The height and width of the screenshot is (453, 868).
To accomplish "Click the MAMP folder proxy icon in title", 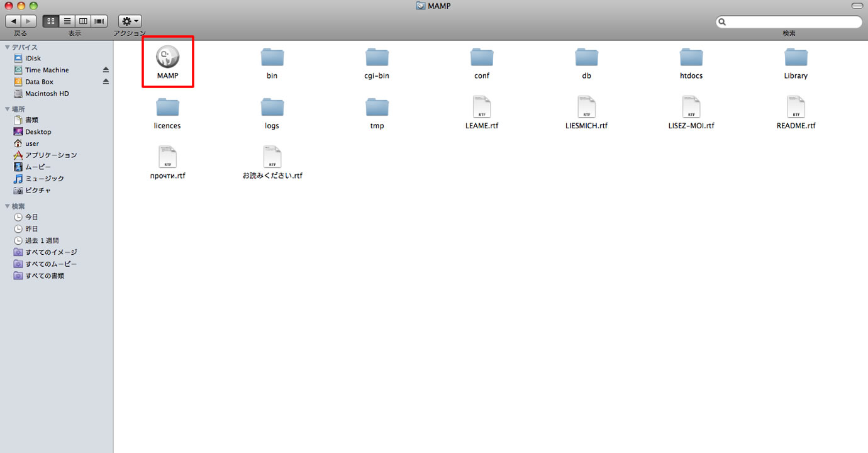I will point(421,6).
